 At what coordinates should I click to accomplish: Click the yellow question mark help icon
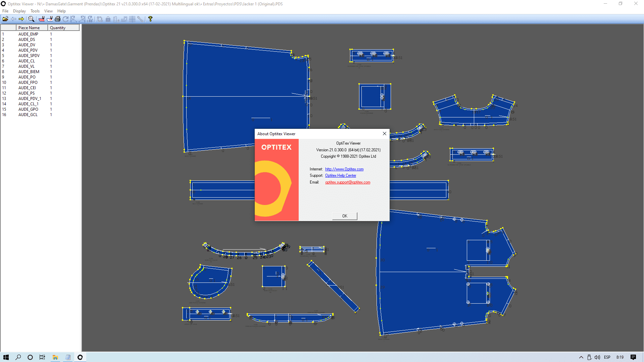click(x=150, y=19)
